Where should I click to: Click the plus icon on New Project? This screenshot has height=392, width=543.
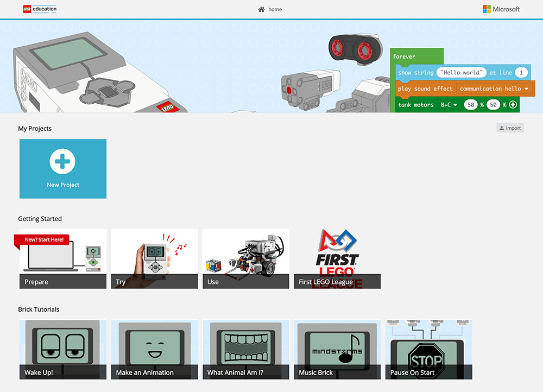point(62,161)
